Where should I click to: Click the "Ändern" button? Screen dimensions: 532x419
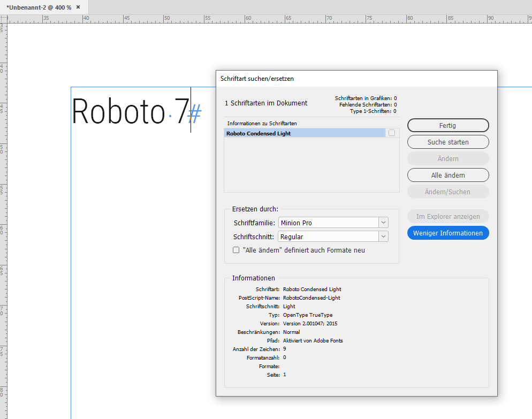pos(448,158)
